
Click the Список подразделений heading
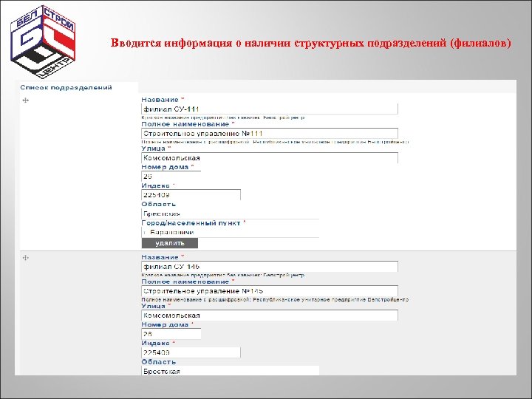66,87
